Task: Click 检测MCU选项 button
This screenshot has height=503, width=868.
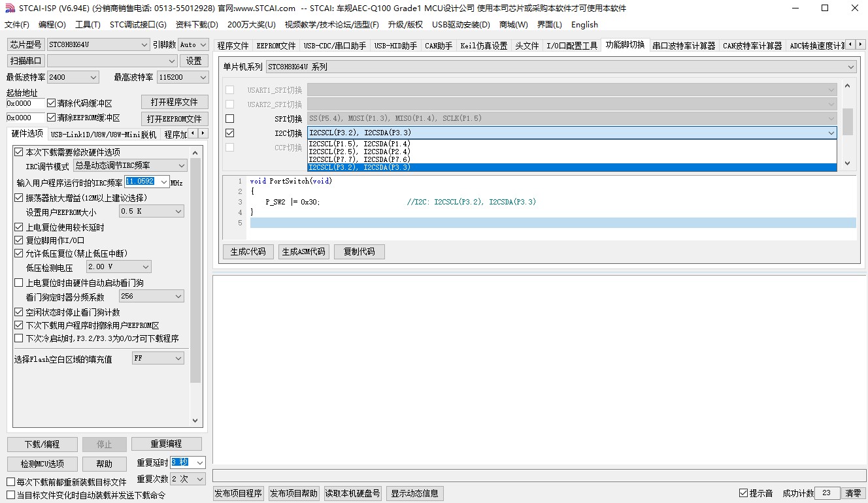Action: 42,464
